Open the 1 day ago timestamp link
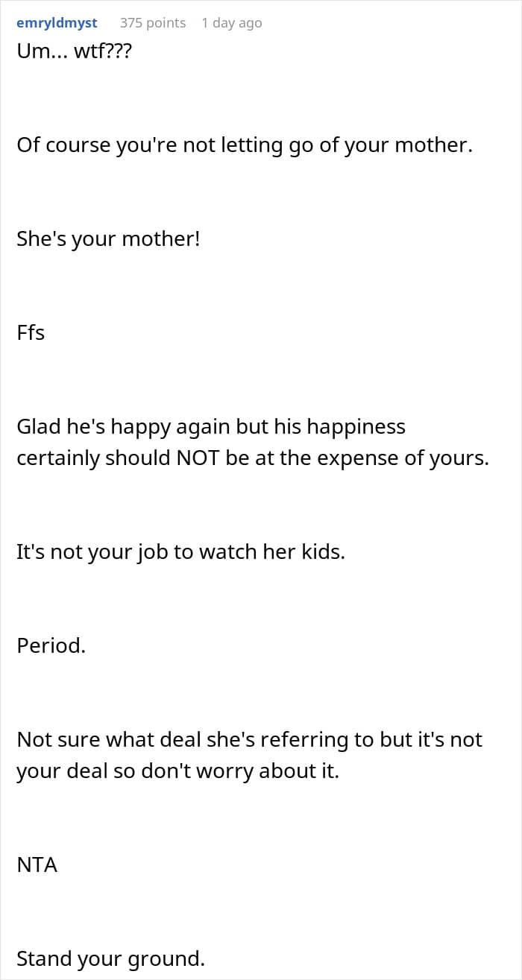This screenshot has width=522, height=980. coord(232,23)
